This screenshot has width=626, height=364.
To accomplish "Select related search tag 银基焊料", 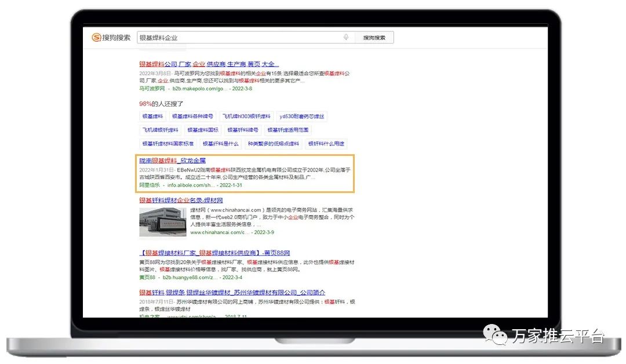I will [153, 117].
